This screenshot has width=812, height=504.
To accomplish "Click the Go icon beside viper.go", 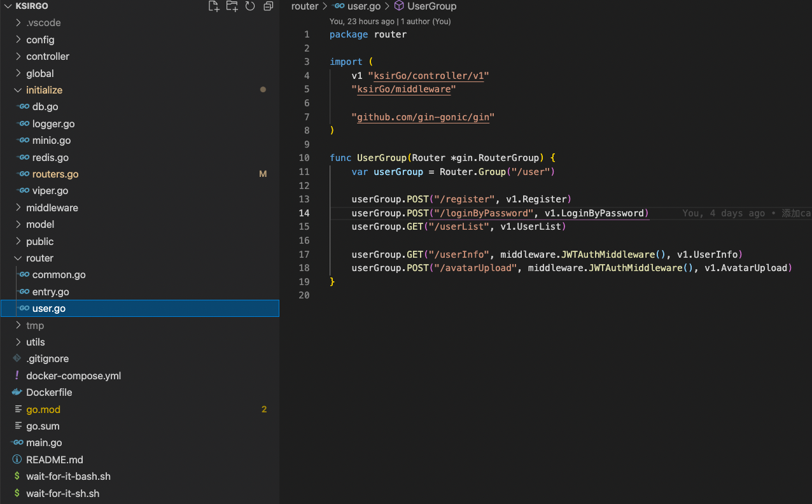I will (x=24, y=190).
